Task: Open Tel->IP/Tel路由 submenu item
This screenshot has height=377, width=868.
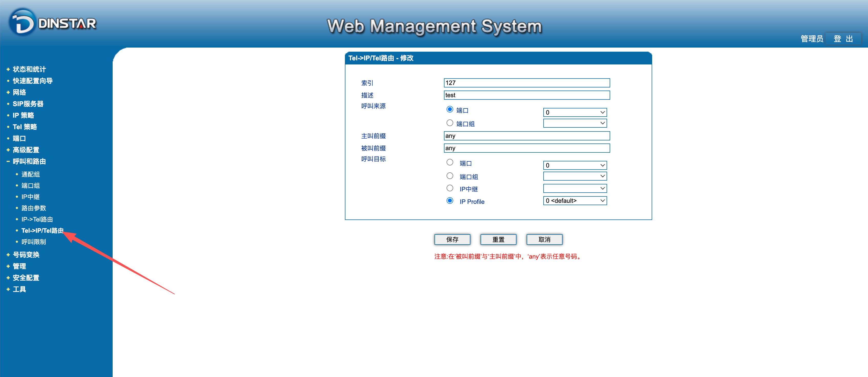Action: pos(43,231)
